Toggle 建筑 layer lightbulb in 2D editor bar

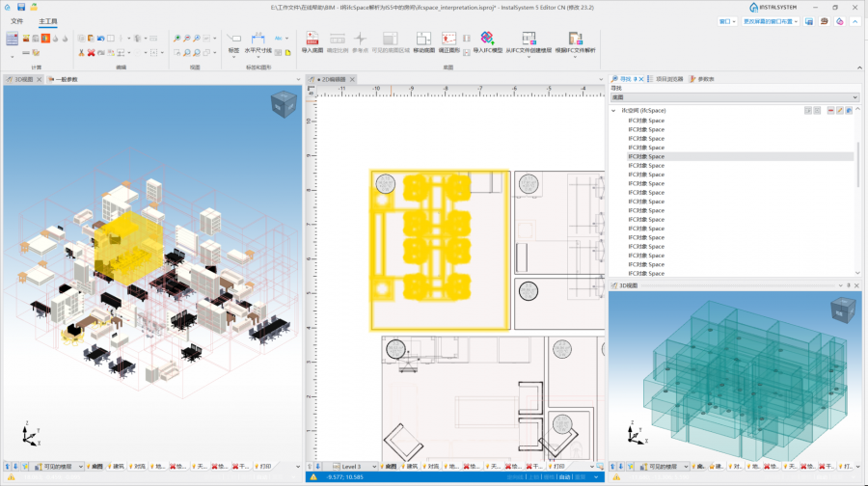[x=404, y=467]
